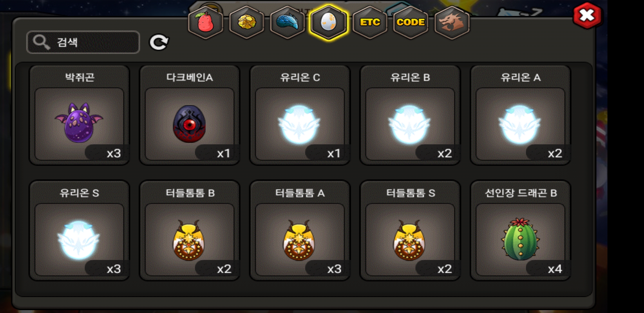Screen dimensions: 644x313
Task: Click the magnifying glass search icon
Action: [41, 42]
